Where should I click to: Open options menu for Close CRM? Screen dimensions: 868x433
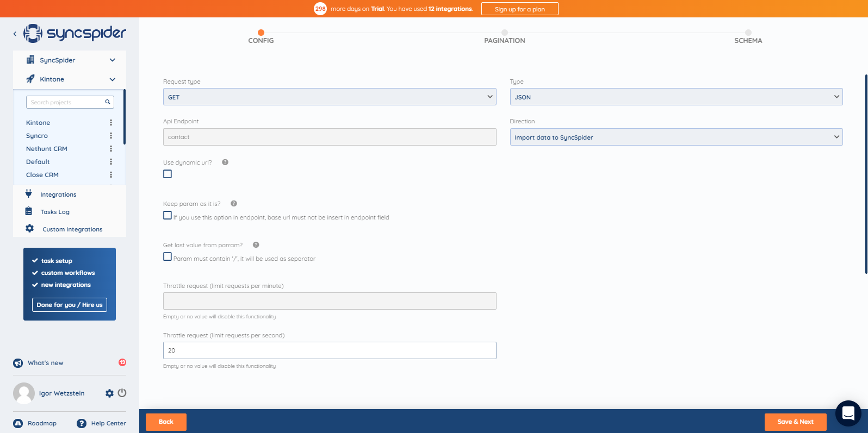111,175
